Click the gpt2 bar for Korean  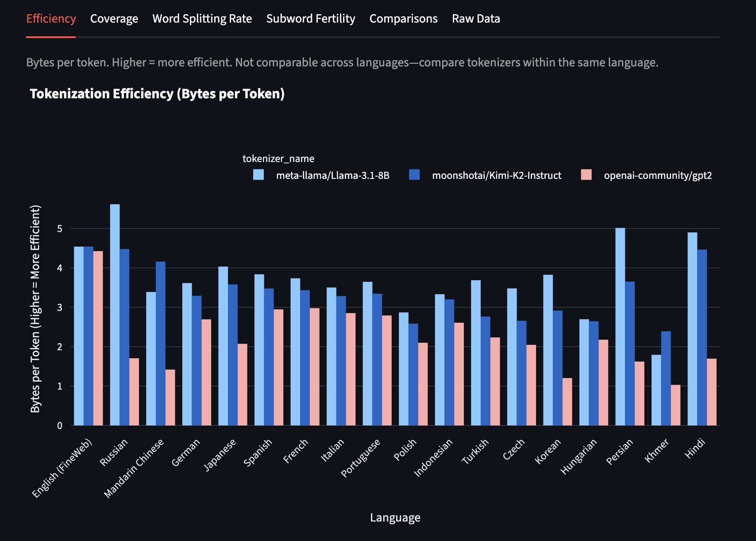tap(567, 402)
